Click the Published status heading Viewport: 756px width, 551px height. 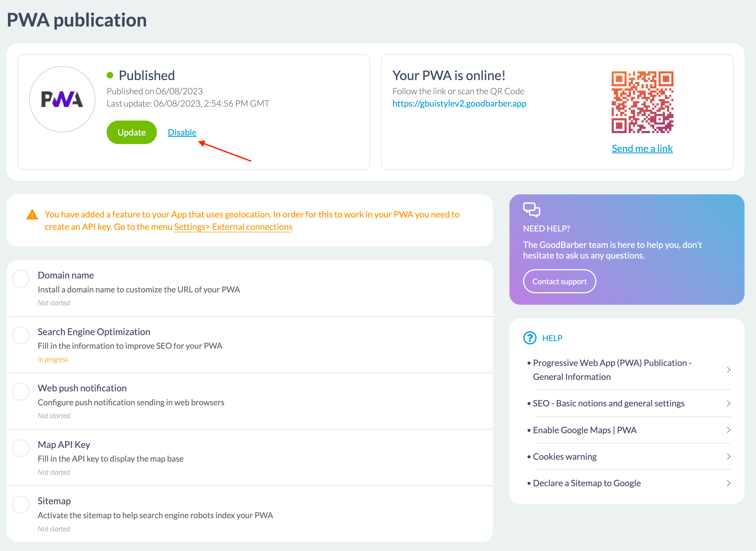click(147, 75)
